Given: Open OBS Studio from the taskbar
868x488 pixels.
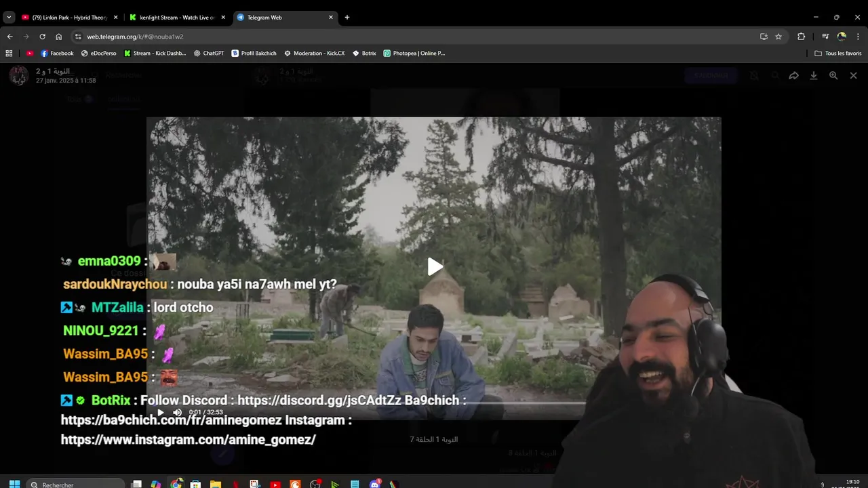Looking at the screenshot, I should click(315, 485).
